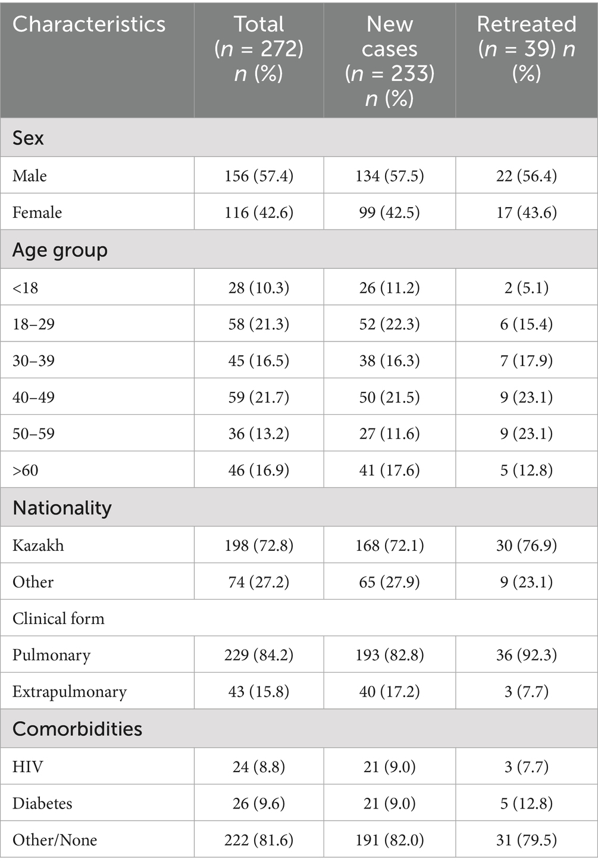598x868 pixels.
Task: Click the Retreated (n = 39) header
Action: [527, 48]
